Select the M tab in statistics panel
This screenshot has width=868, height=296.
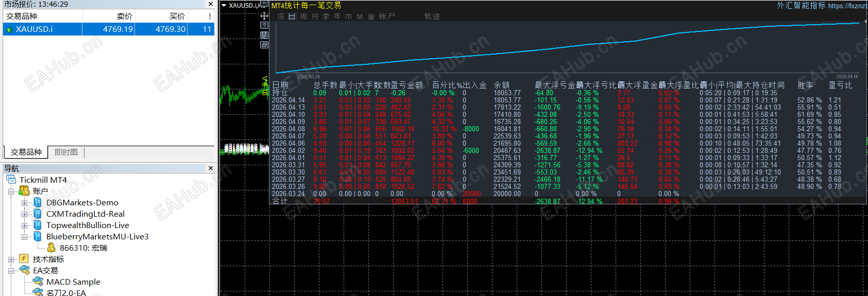360,16
